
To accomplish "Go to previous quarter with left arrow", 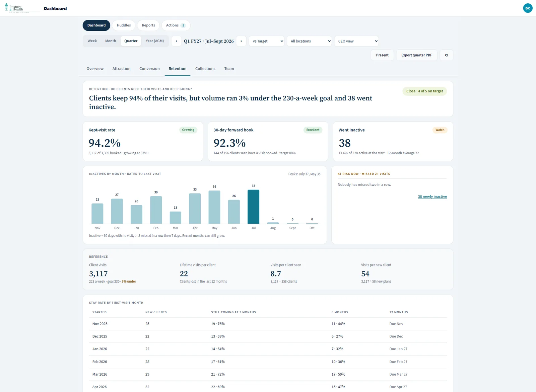I will coord(176,41).
